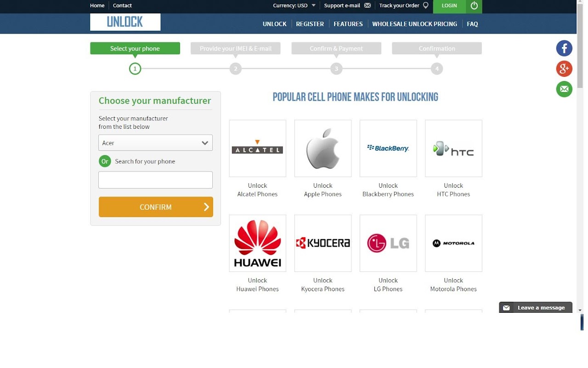Open the Unlock menu item
The height and width of the screenshot is (368, 588).
click(275, 24)
